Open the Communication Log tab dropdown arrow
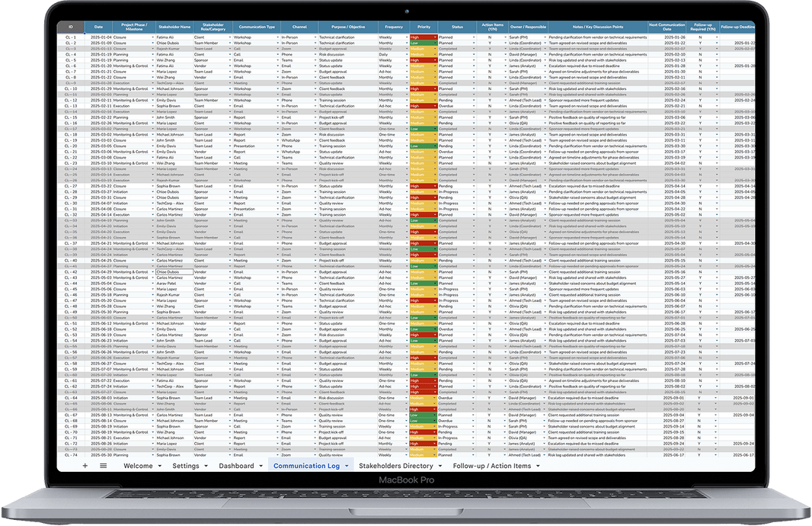Screen dimensions: 812x526 [x=347, y=466]
